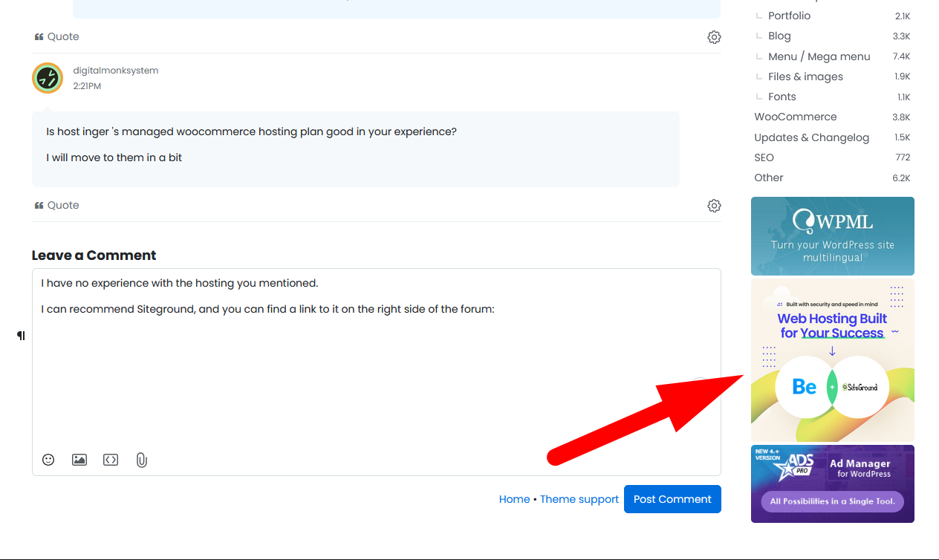Click the insert image icon in editor
939x560 pixels.
coord(79,460)
